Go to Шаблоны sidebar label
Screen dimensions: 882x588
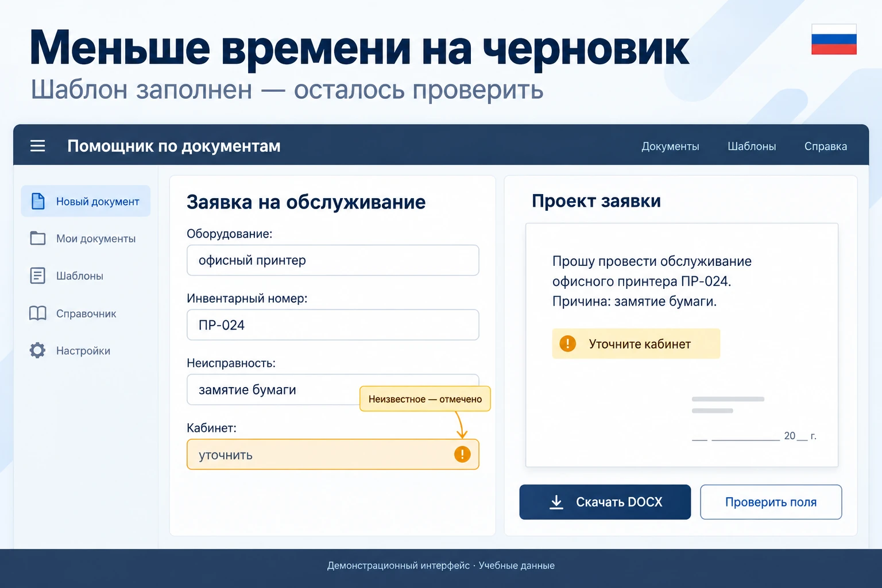pyautogui.click(x=80, y=276)
